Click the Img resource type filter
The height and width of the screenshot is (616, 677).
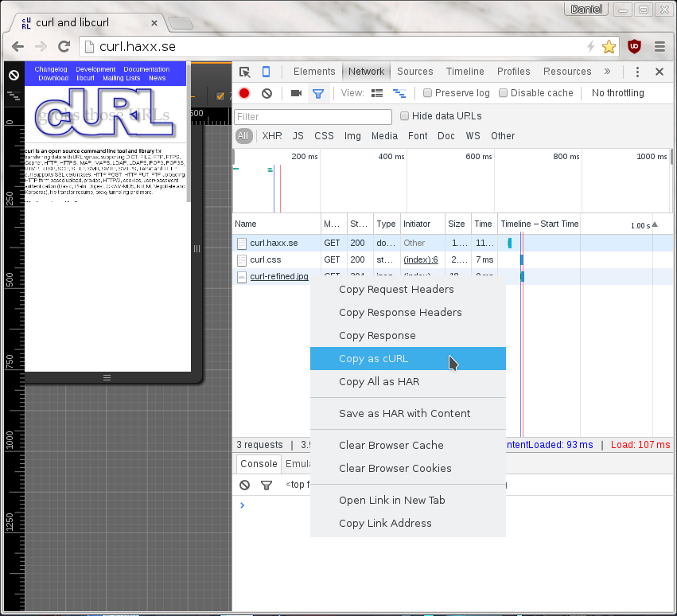tap(352, 135)
